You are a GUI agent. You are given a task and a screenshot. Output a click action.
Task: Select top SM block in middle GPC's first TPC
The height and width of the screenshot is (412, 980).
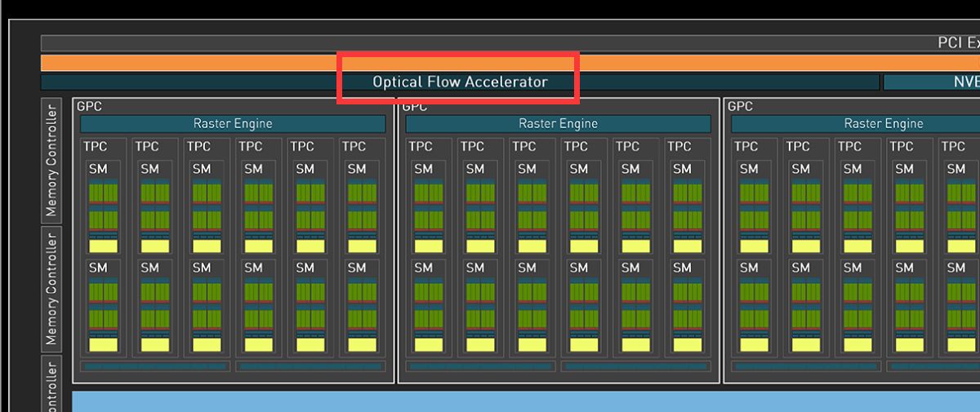[429, 206]
